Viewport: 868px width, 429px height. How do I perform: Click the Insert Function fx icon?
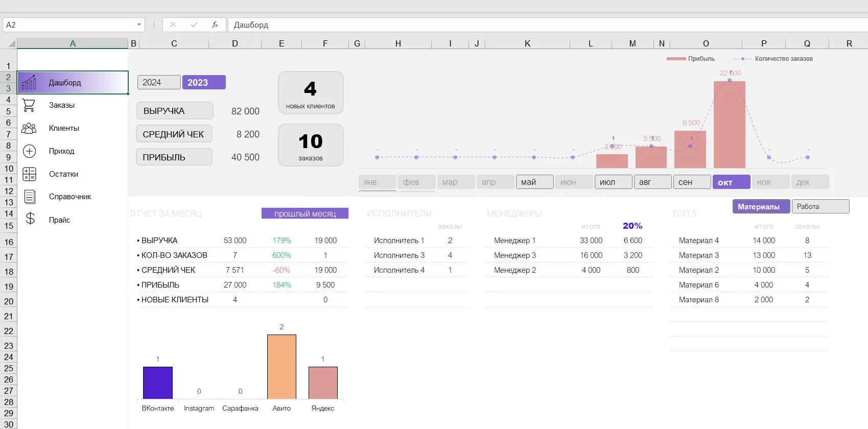[x=215, y=25]
